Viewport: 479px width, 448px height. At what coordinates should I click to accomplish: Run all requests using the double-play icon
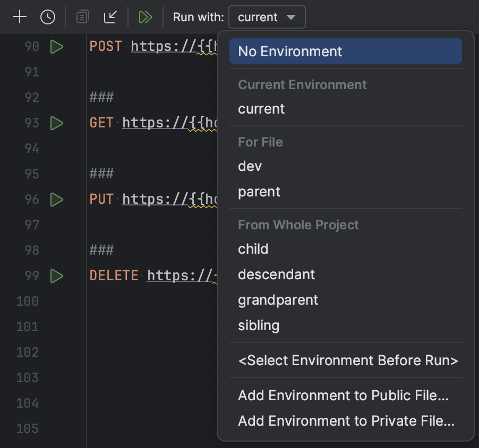146,16
